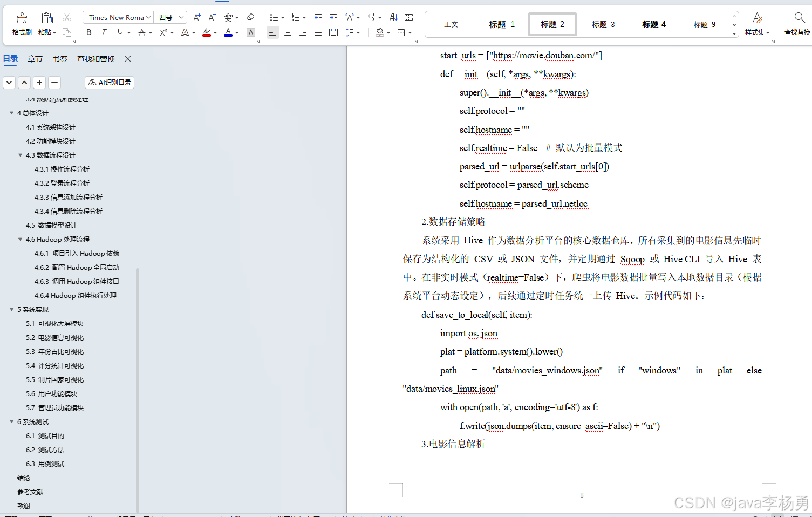Screen dimensions: 812x517
Task: Select the format painter (格式刷) tool
Action: (x=21, y=24)
